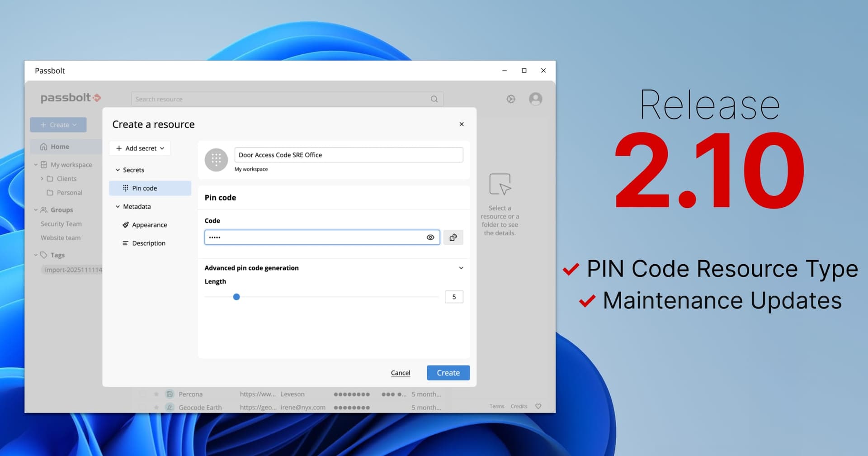Click the length value box showing 5
Viewport: 868px width, 456px height.
[454, 297]
